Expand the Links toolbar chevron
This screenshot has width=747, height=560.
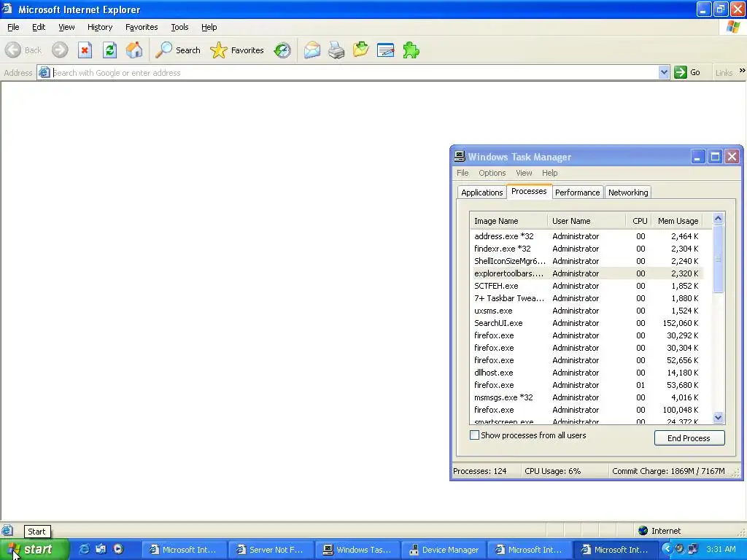coord(742,71)
